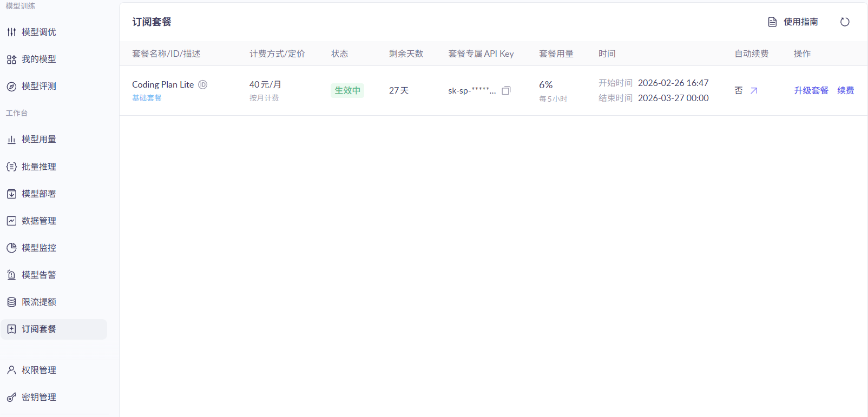Copy the plan's API key
Screen dimensions: 868x417
click(x=506, y=91)
